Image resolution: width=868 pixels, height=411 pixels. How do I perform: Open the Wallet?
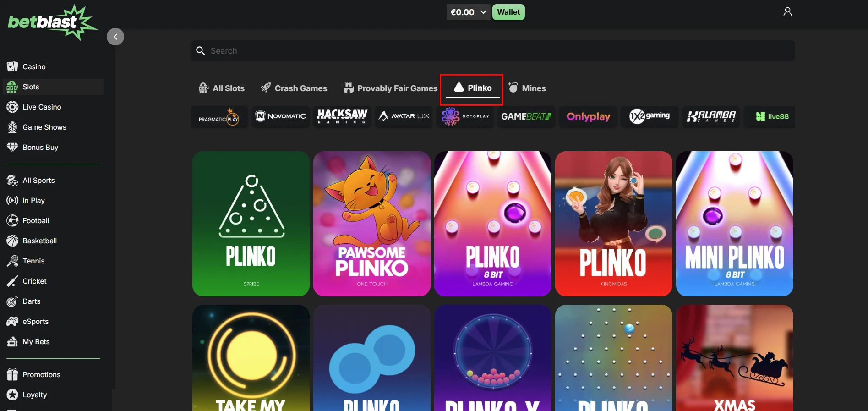pos(508,12)
